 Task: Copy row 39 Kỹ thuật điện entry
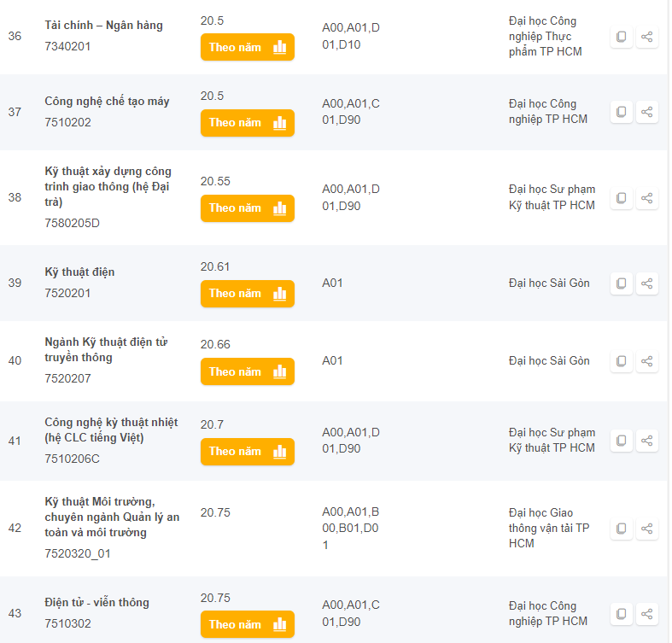point(622,284)
